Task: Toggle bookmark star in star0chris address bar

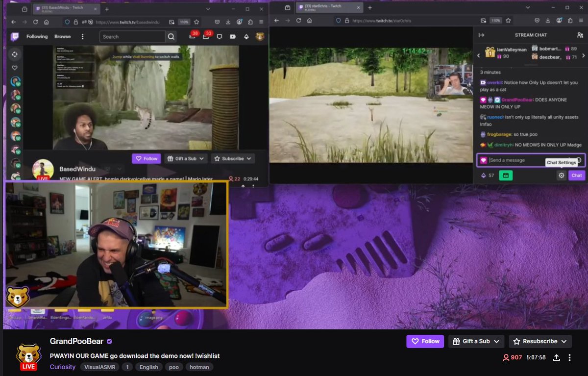Action: tap(508, 21)
